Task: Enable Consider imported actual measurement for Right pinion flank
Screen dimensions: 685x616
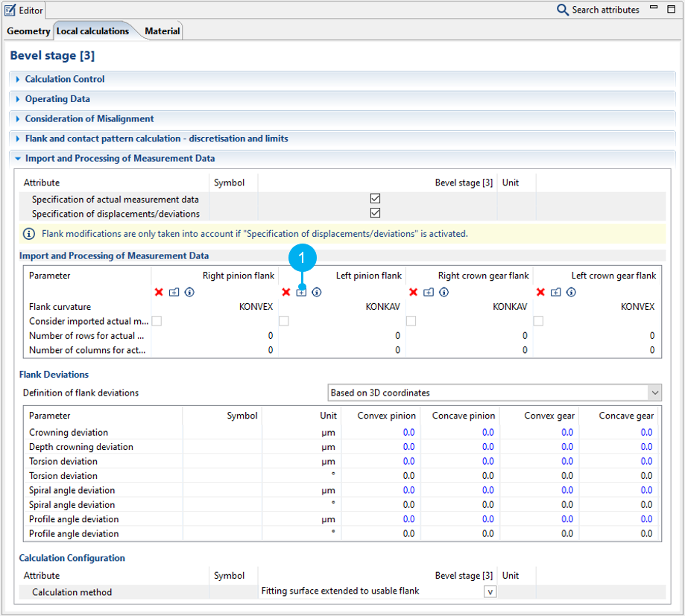Action: tap(156, 320)
